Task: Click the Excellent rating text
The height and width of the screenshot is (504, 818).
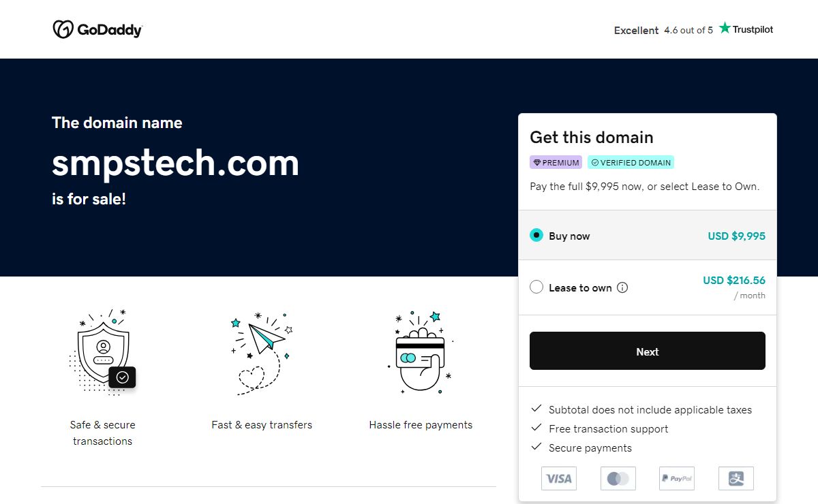Action: [636, 31]
